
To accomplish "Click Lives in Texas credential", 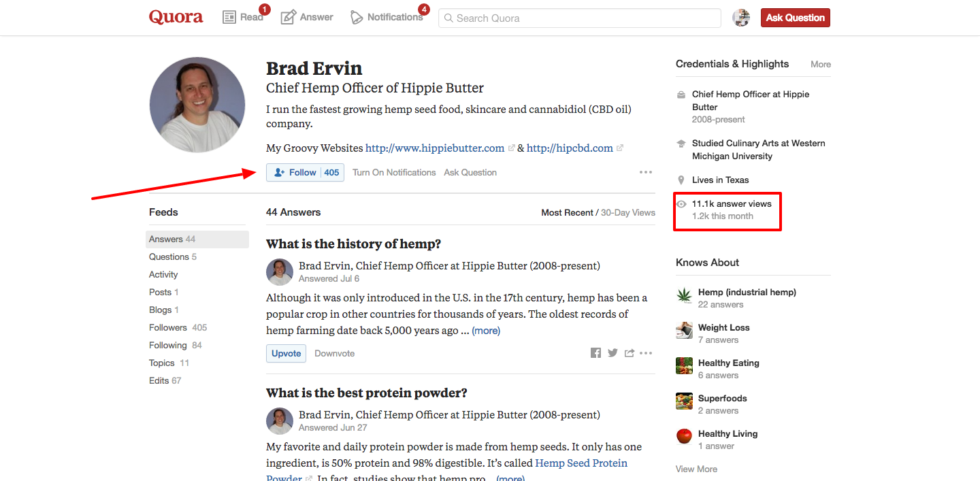I will point(720,180).
